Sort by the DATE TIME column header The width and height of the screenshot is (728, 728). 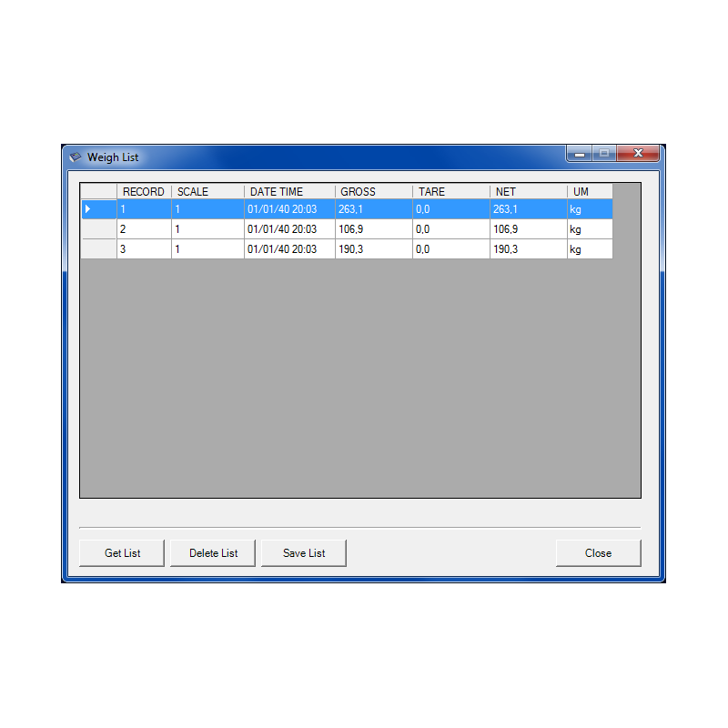pos(289,192)
